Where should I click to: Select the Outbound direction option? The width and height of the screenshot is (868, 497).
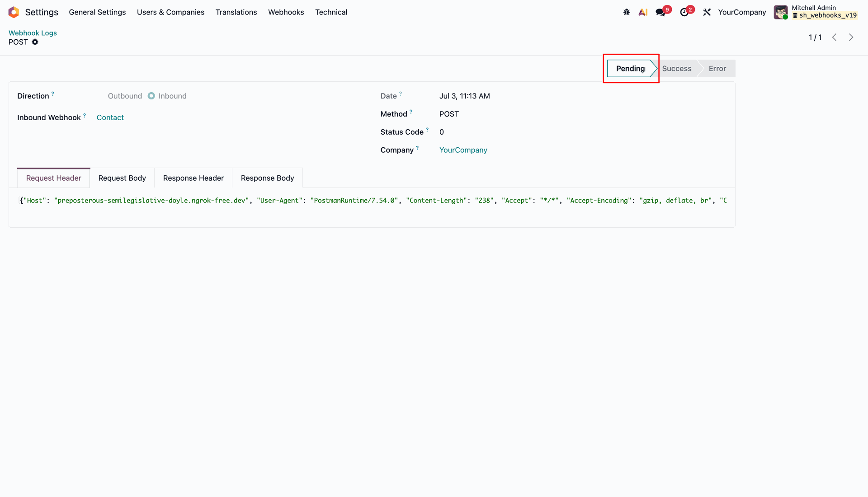pyautogui.click(x=125, y=96)
